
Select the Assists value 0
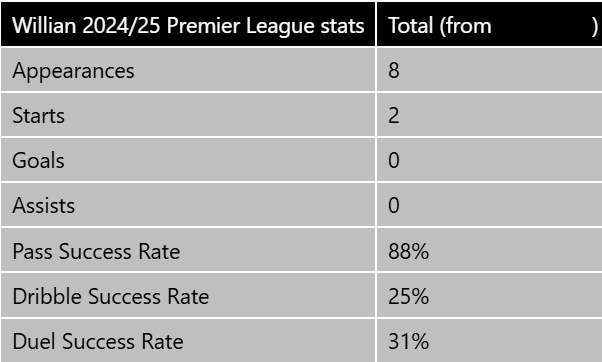(394, 205)
